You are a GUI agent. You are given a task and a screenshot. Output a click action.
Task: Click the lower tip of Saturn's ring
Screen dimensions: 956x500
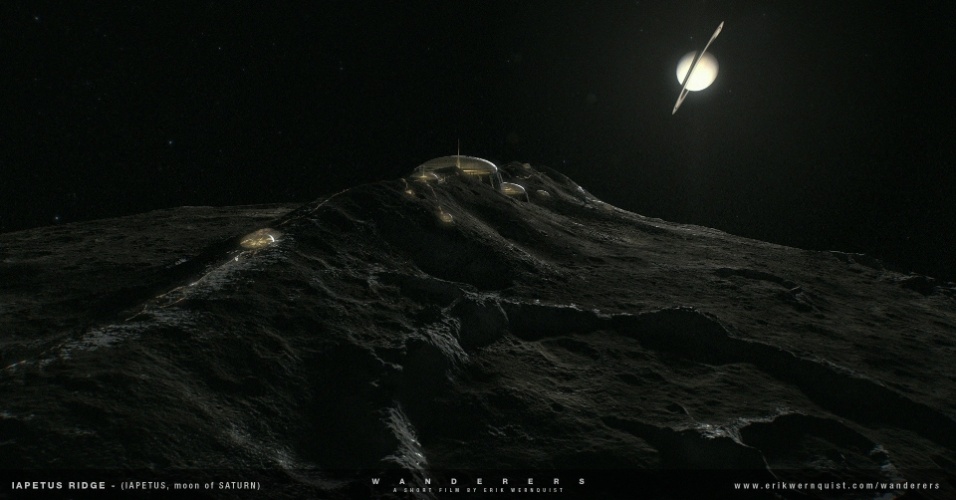[x=677, y=110]
